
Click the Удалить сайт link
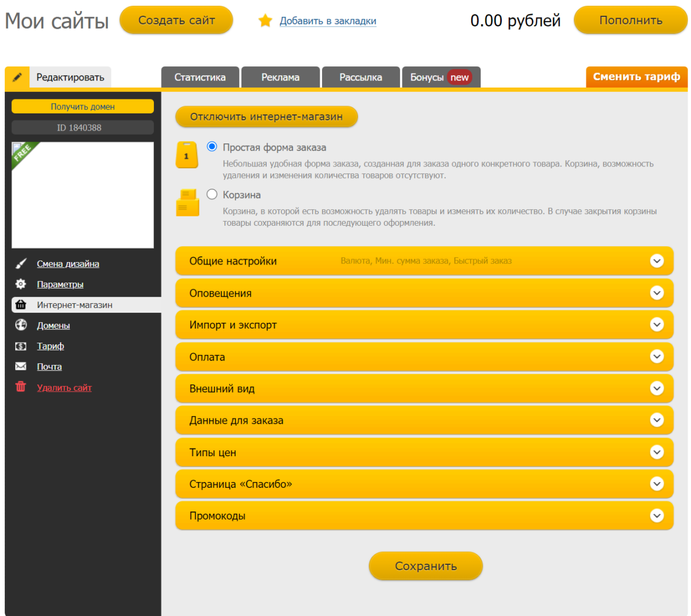pos(65,387)
